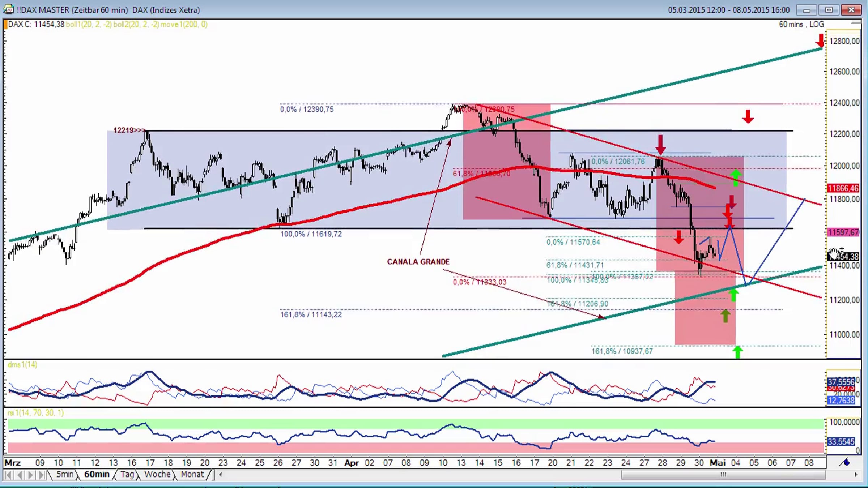Jump to the last chart sheet
868x488 pixels.
[42, 475]
